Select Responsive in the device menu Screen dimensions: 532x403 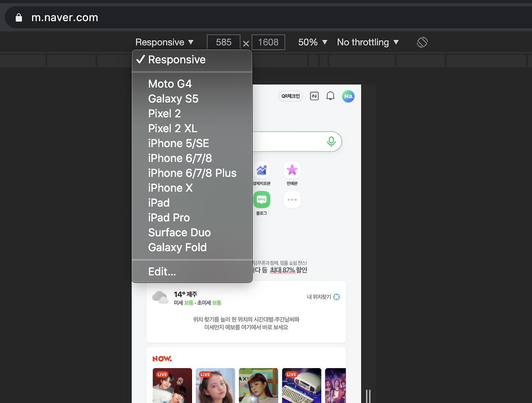coord(192,60)
